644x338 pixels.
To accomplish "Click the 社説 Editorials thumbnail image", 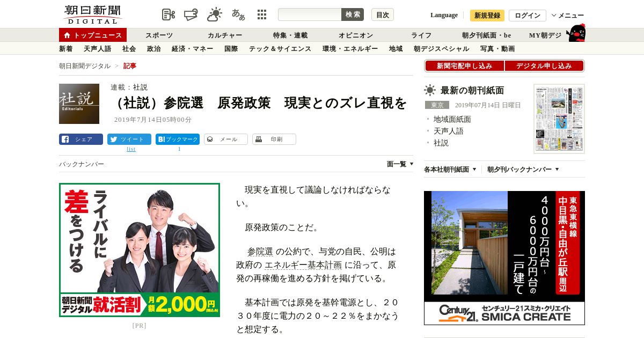I will tap(79, 104).
